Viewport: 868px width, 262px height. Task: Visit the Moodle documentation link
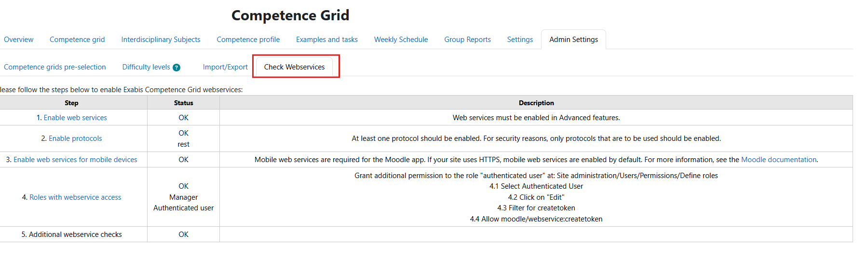click(x=778, y=160)
